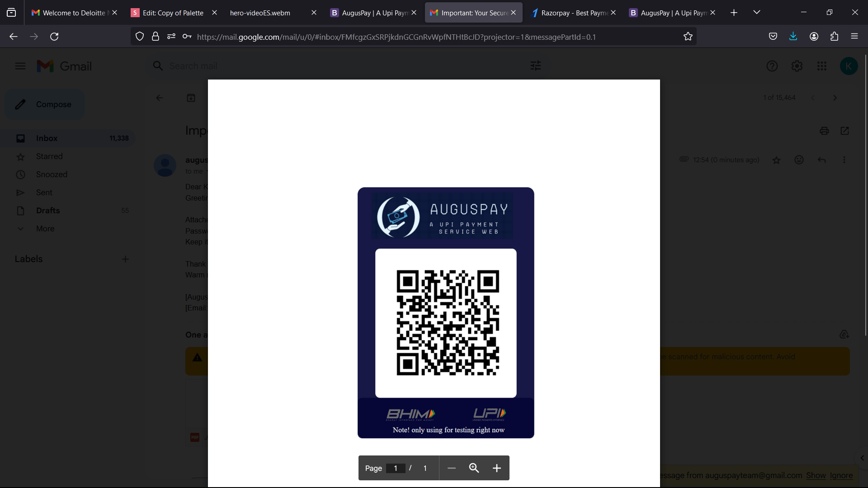The width and height of the screenshot is (868, 488).
Task: Click the page number input field
Action: click(x=396, y=468)
